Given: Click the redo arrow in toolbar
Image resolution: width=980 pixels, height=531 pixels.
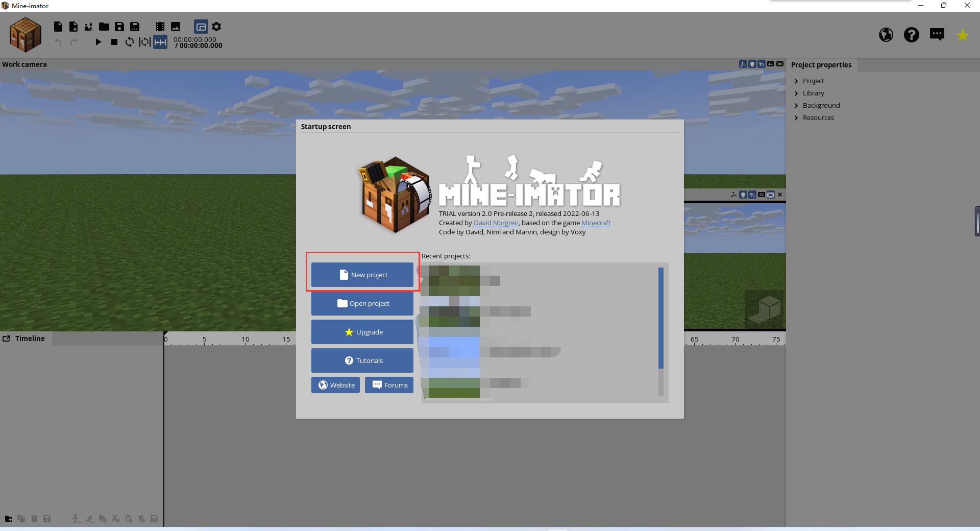Looking at the screenshot, I should (x=73, y=42).
